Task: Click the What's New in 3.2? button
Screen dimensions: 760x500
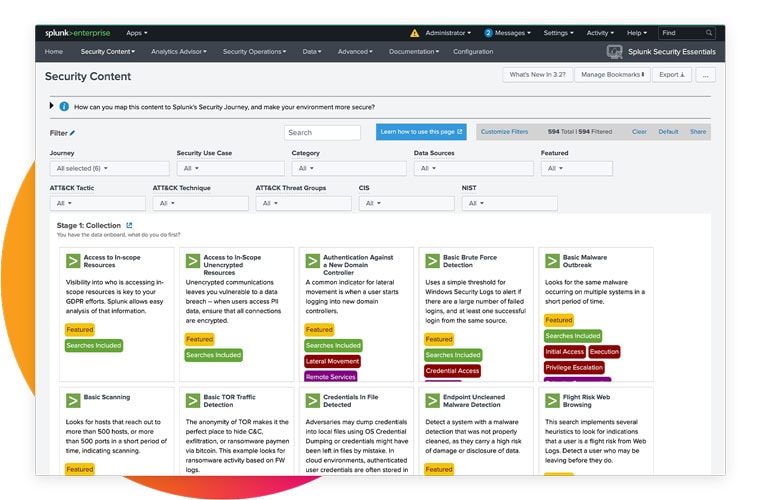Action: [538, 75]
